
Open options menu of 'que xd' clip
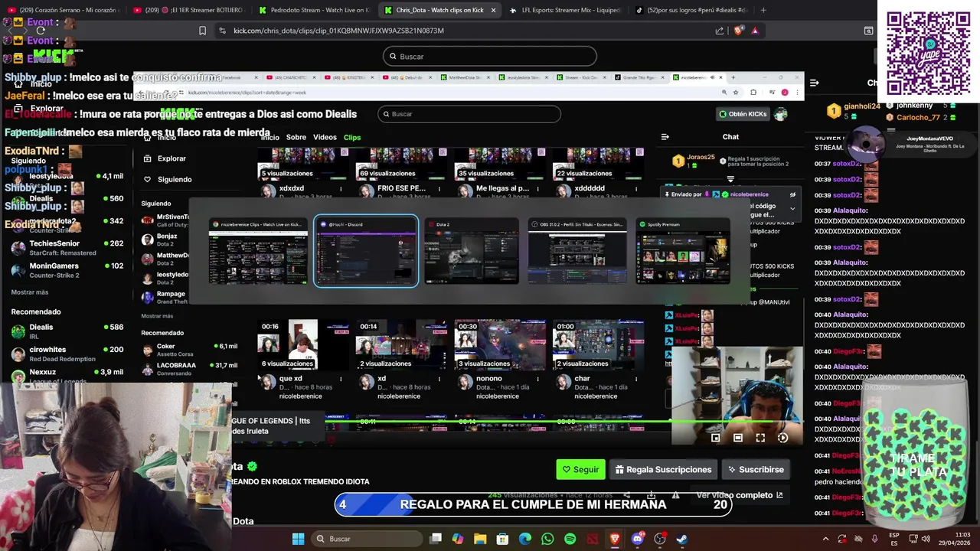coord(341,379)
